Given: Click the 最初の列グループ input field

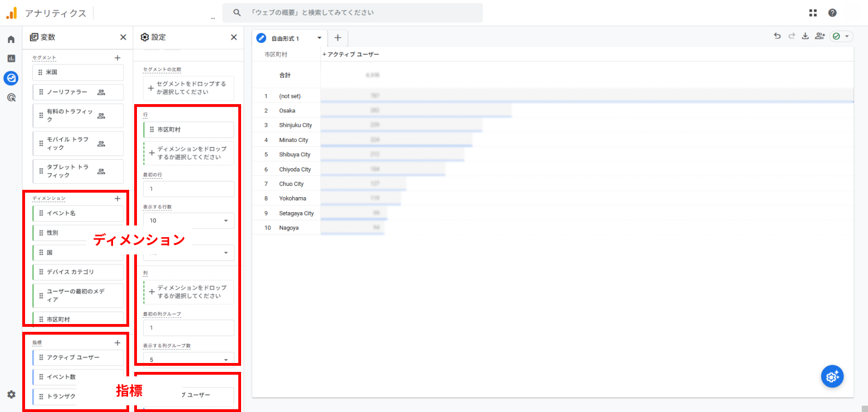Looking at the screenshot, I should [x=189, y=328].
